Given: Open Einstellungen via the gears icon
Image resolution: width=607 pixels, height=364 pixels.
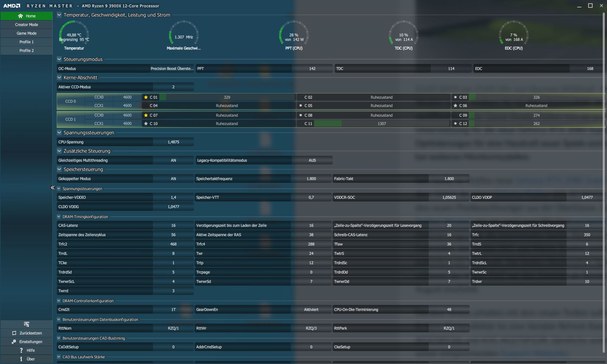Looking at the screenshot, I should [14, 342].
